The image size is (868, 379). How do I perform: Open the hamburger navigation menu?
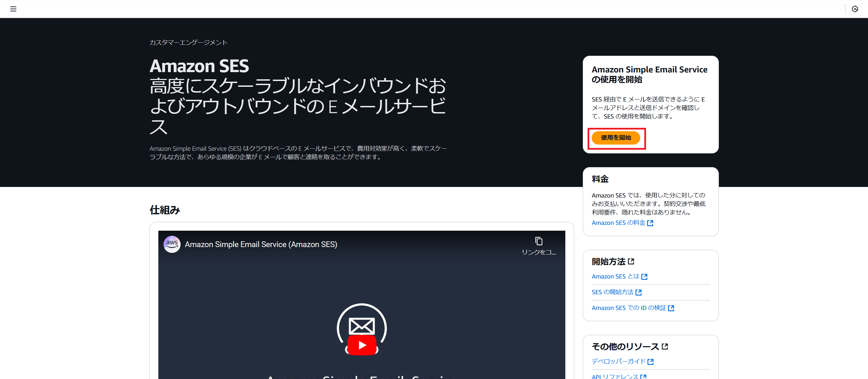point(13,9)
